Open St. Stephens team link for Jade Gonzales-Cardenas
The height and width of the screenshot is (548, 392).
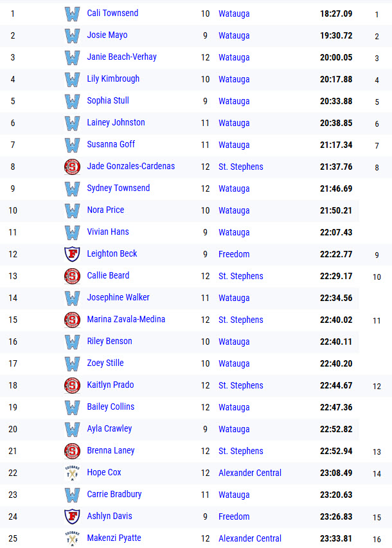point(240,167)
